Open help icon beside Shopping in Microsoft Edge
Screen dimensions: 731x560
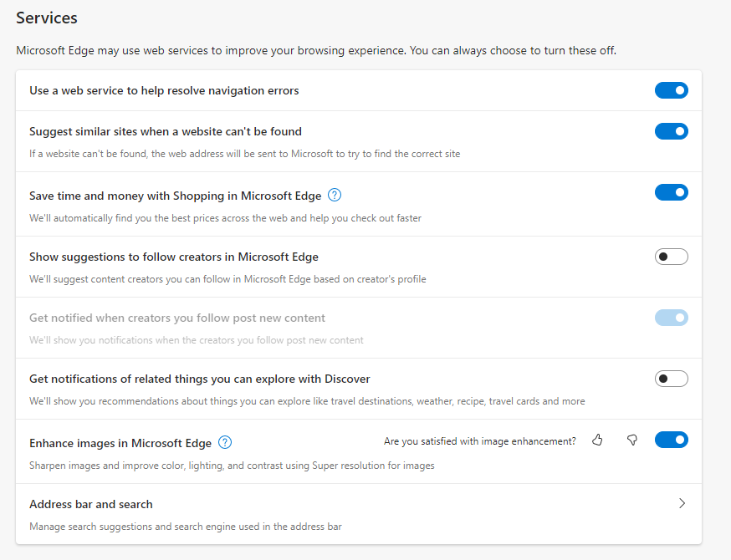tap(335, 196)
